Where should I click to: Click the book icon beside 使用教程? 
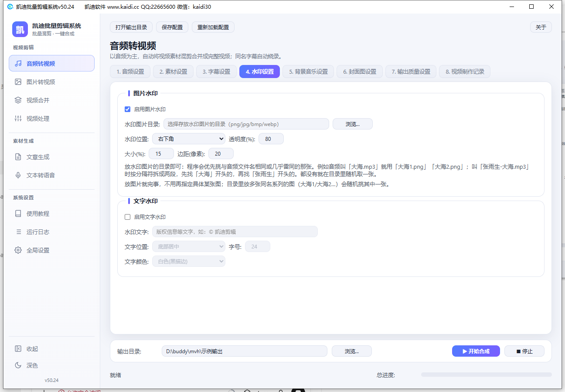[18, 213]
